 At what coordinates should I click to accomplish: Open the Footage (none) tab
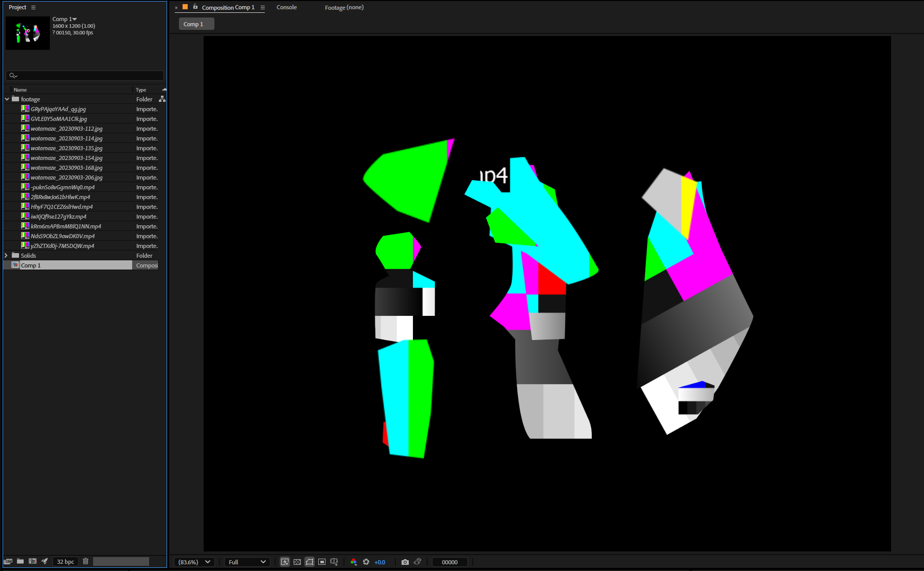tap(344, 7)
